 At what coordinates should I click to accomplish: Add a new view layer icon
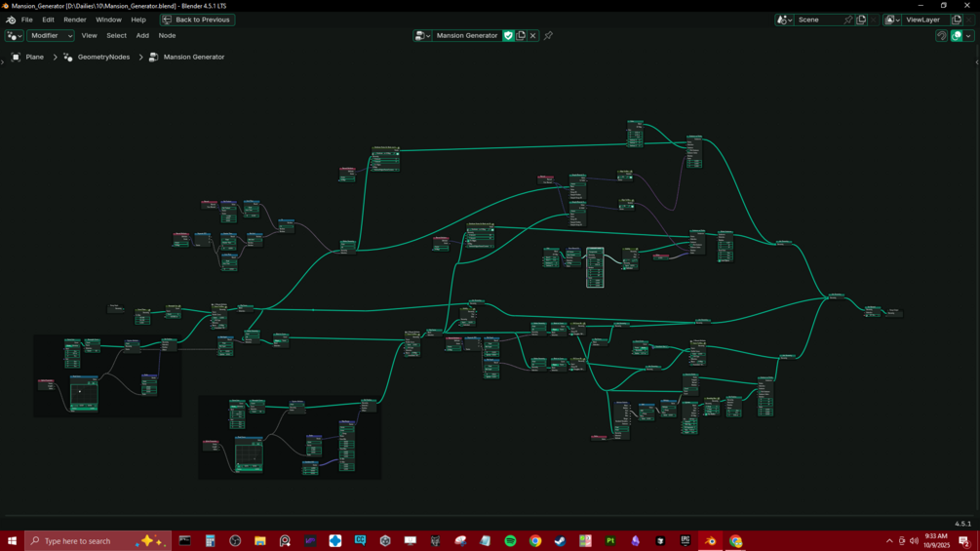957,20
